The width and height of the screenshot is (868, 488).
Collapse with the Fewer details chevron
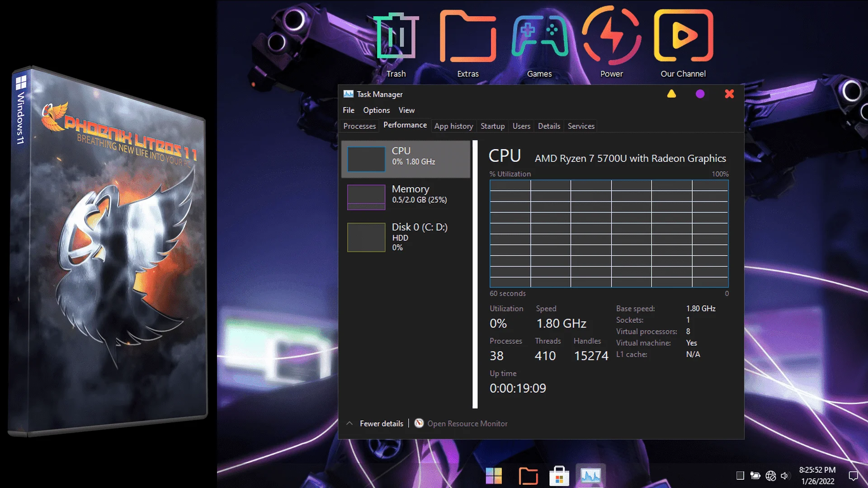click(349, 423)
